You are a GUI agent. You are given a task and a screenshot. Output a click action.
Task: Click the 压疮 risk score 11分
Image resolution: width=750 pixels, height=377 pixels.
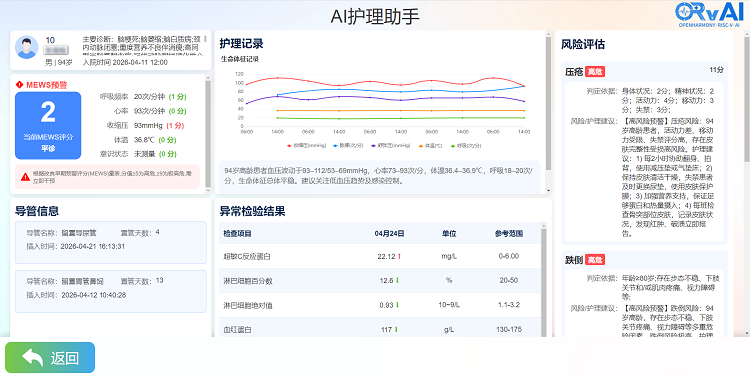tap(716, 70)
